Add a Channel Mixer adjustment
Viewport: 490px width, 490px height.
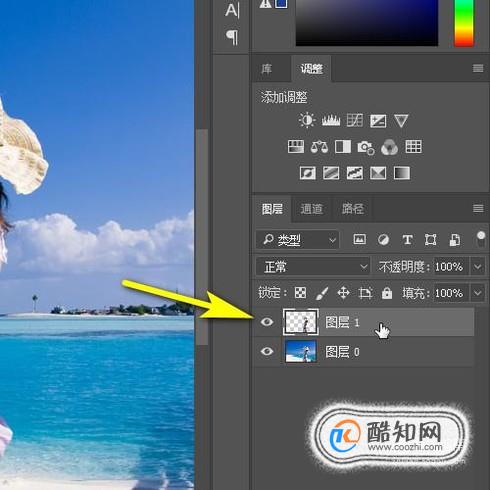coord(389,147)
